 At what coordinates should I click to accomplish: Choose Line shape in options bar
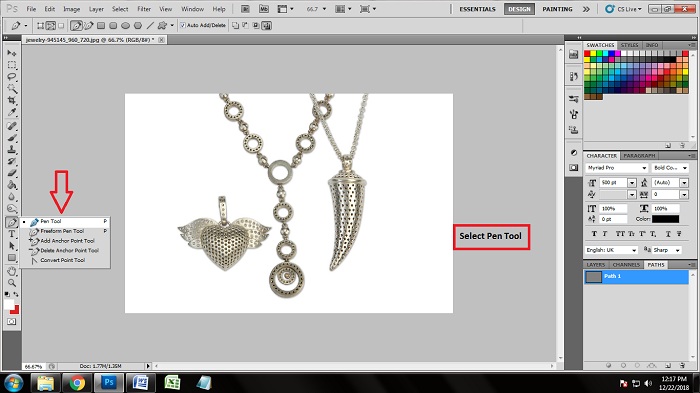[x=150, y=26]
